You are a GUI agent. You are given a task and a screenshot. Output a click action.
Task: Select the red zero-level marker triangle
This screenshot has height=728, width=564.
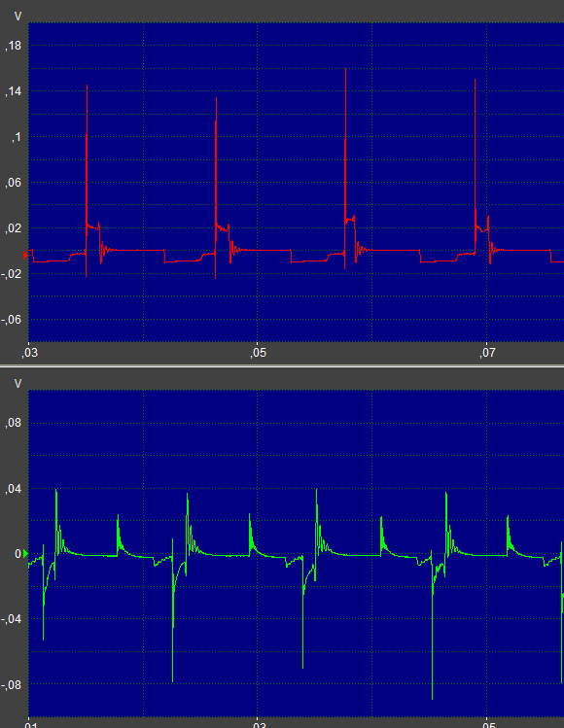click(25, 255)
